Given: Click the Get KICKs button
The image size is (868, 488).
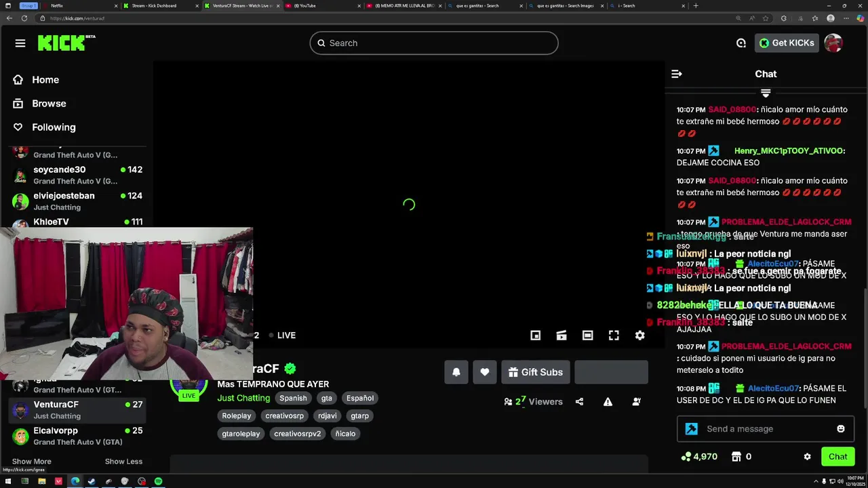Looking at the screenshot, I should (787, 43).
